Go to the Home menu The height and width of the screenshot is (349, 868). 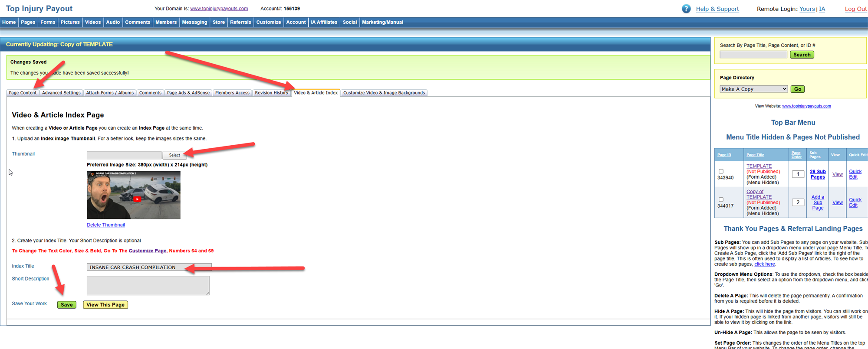[x=9, y=22]
